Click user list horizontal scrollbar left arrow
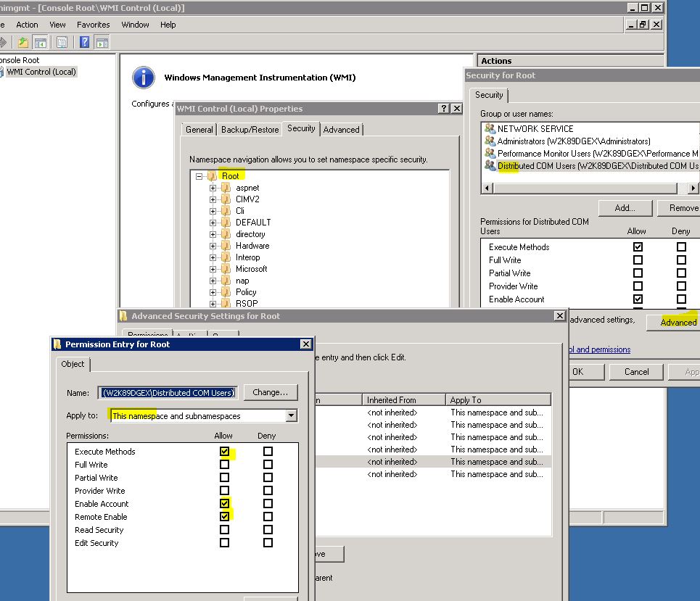700x601 pixels. 487,188
